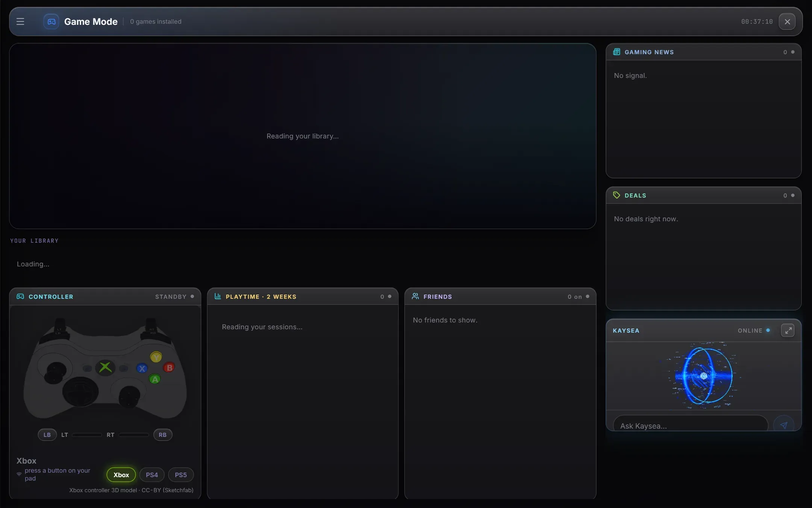Click the '0 games installed' text
This screenshot has width=812, height=508.
tap(156, 22)
